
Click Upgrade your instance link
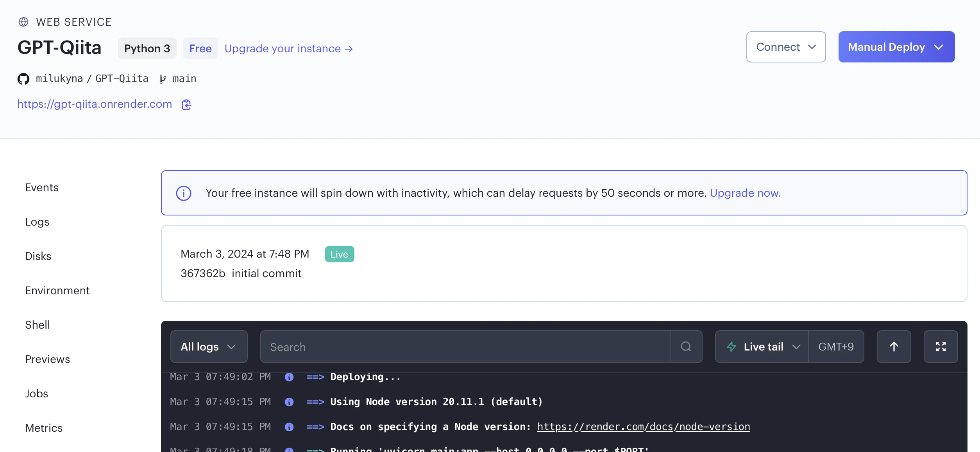[289, 49]
